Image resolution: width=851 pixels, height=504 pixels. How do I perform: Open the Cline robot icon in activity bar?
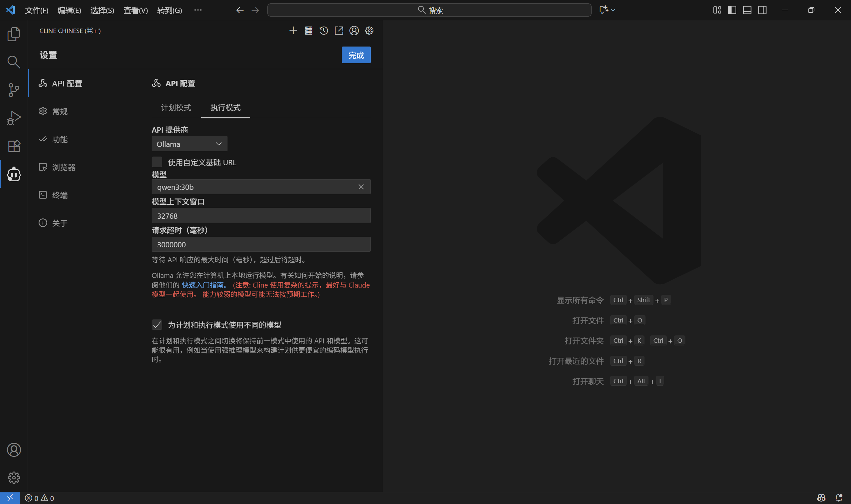(x=14, y=174)
